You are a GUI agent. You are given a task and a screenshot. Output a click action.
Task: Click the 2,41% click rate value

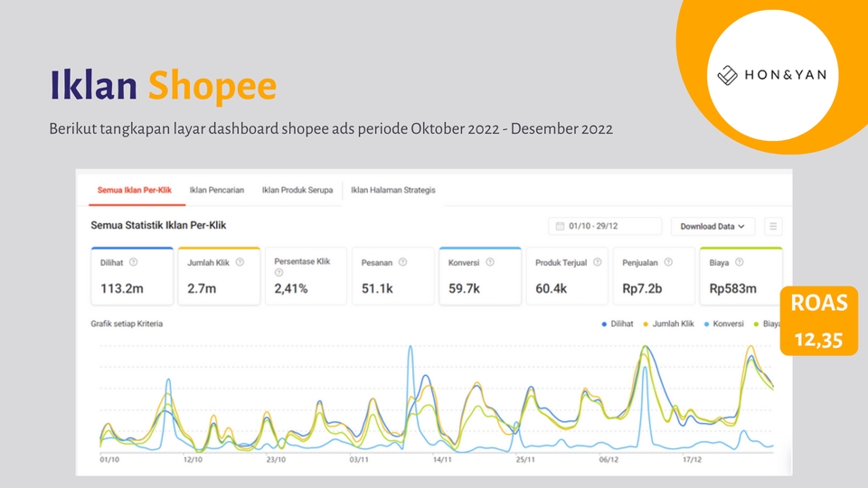click(291, 288)
